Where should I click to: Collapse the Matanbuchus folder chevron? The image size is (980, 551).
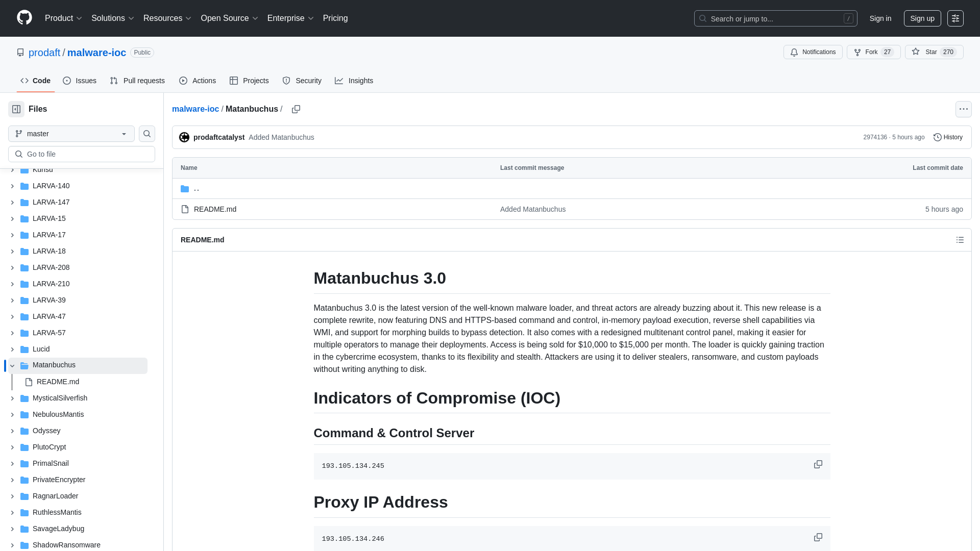pos(12,366)
